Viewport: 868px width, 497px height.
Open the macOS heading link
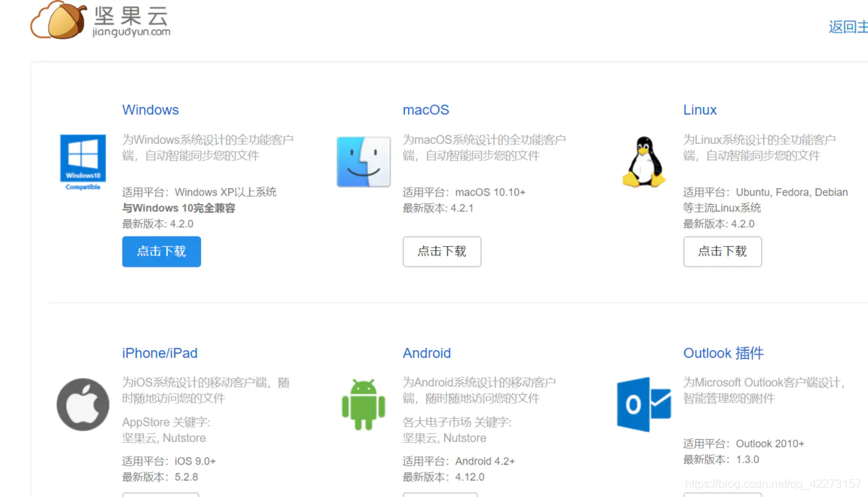[426, 110]
